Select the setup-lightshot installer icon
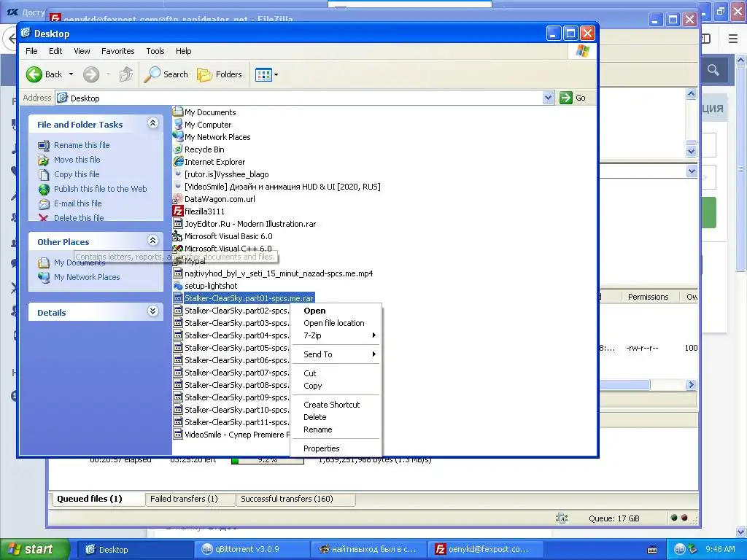 click(x=205, y=285)
